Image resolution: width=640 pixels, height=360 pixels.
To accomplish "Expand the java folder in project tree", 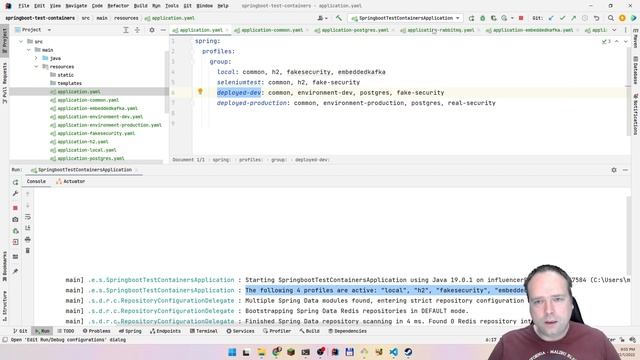I will pos(36,58).
